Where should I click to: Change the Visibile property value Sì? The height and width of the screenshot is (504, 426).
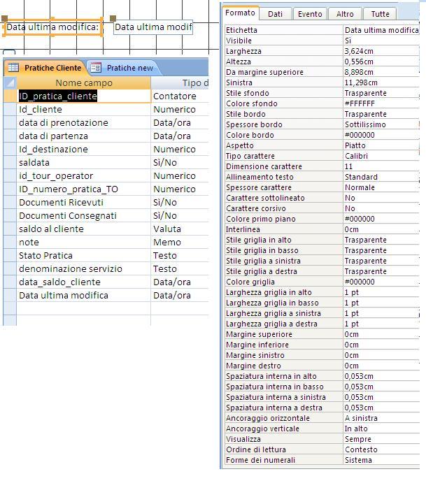click(x=381, y=41)
